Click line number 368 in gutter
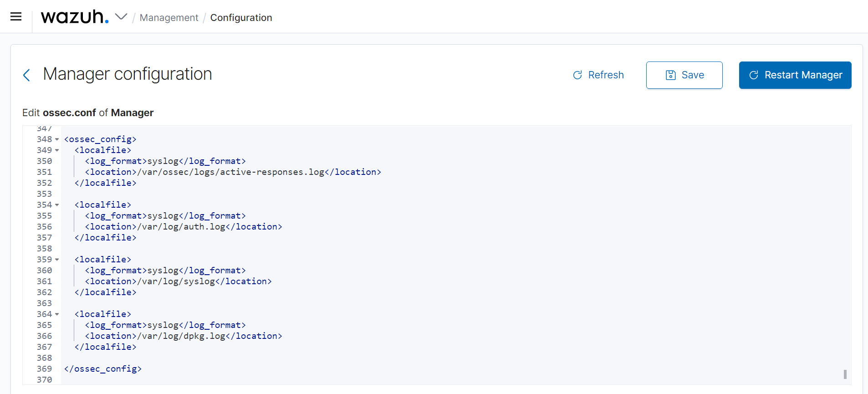 (45, 358)
